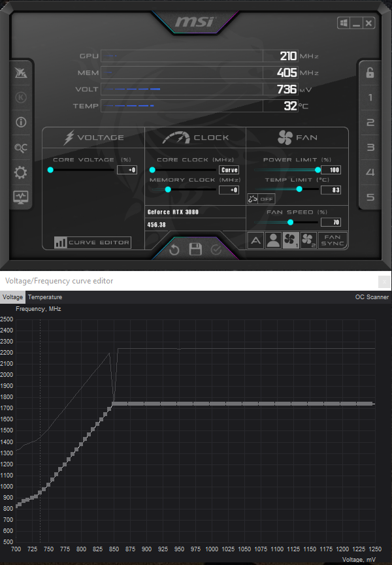The width and height of the screenshot is (392, 565).
Task: Save profile with the floppy disk icon
Action: 195,250
